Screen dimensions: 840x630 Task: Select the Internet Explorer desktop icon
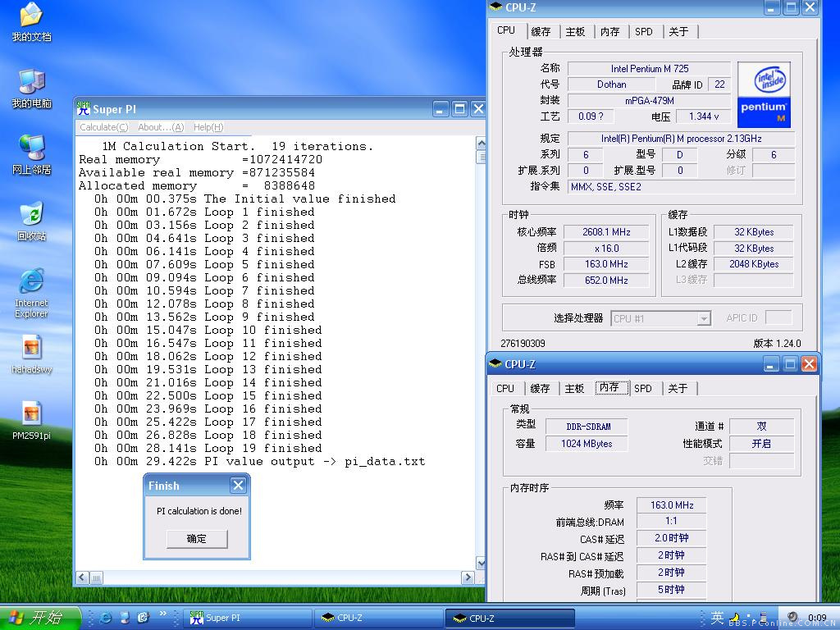pos(32,293)
